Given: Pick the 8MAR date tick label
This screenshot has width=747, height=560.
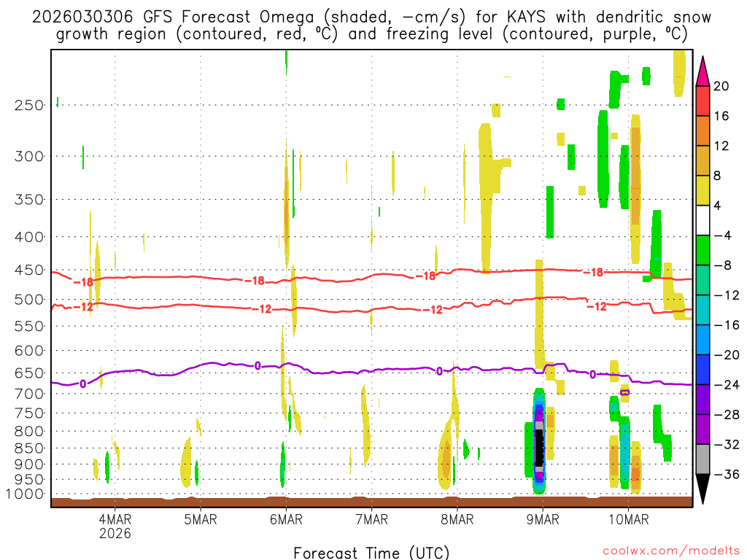Looking at the screenshot, I should (457, 519).
